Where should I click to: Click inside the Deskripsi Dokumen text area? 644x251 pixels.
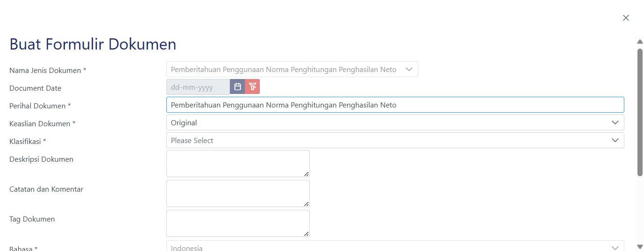pos(237,163)
